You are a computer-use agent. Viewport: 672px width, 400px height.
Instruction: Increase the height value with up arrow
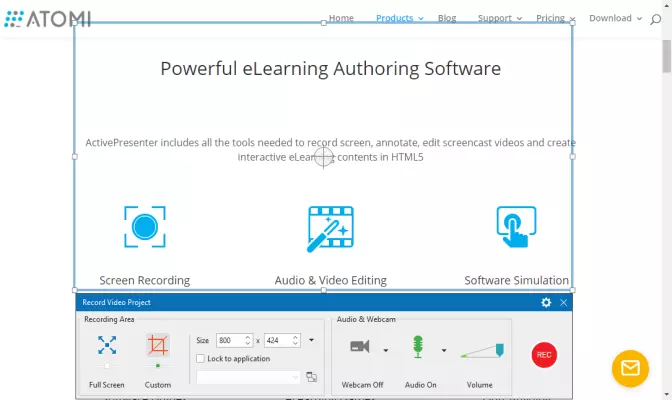[295, 337]
